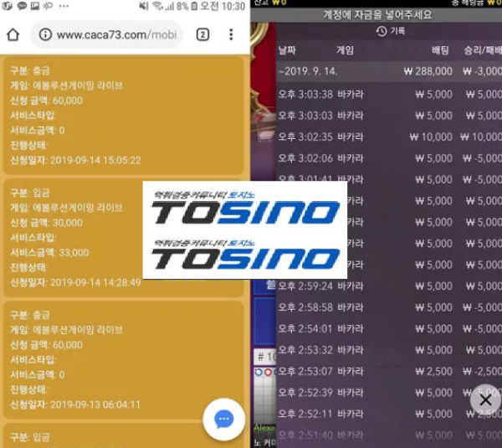The height and width of the screenshot is (448, 502).
Task: Click 신청 금액: 30,000 in deposit card
Action: coord(46,223)
